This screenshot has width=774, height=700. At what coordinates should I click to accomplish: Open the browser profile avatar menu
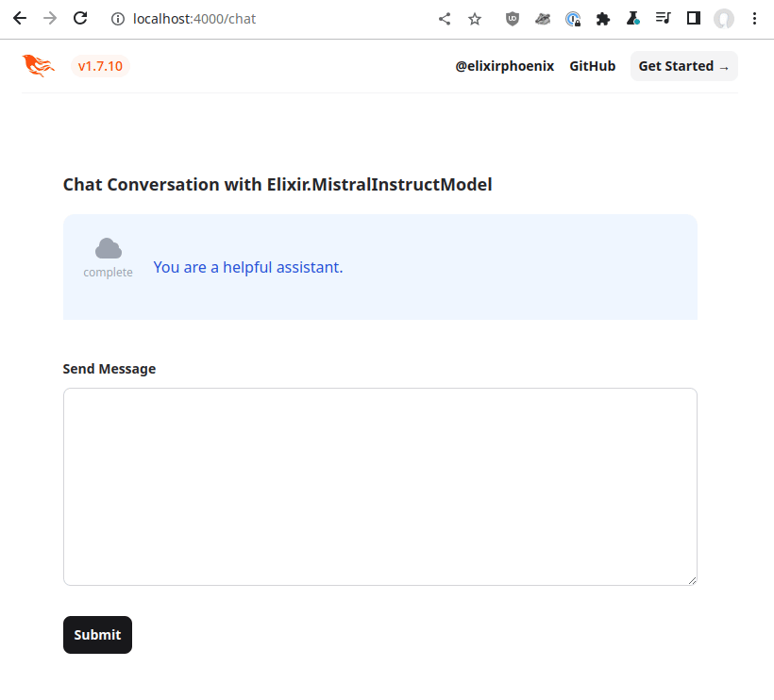(724, 19)
